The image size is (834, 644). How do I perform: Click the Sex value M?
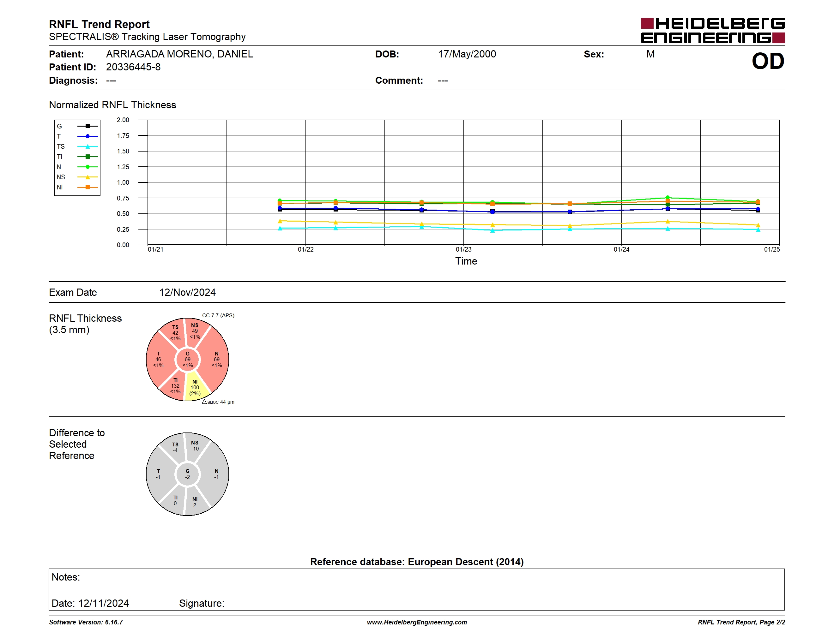tap(650, 54)
